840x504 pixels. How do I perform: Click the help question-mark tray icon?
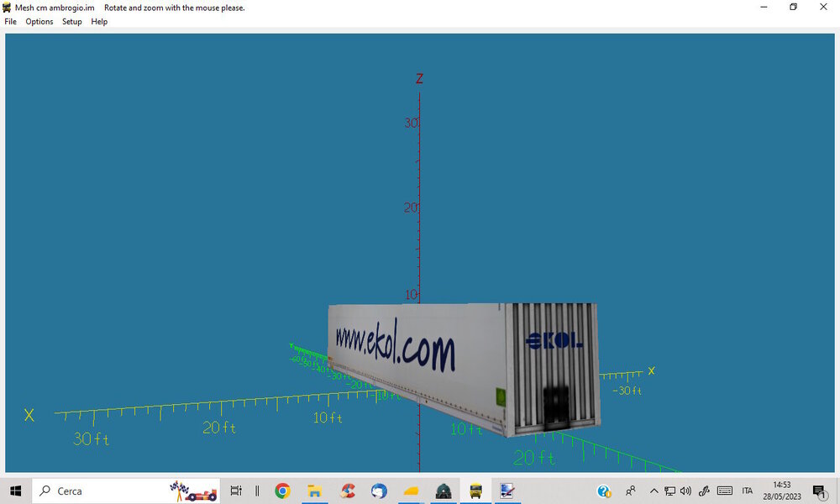[x=604, y=491]
